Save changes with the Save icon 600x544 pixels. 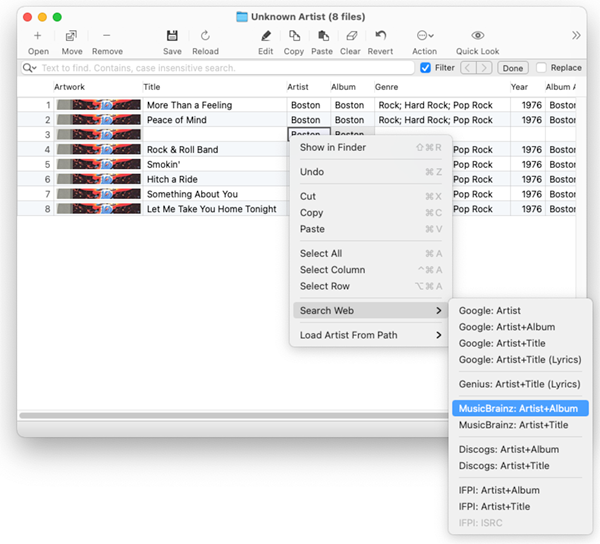[172, 36]
